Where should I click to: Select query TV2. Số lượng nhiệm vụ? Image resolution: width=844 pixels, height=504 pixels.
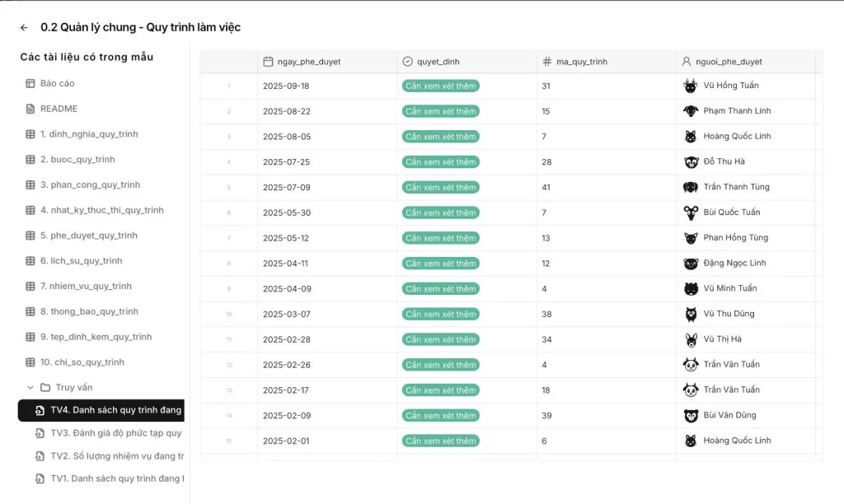tap(117, 455)
